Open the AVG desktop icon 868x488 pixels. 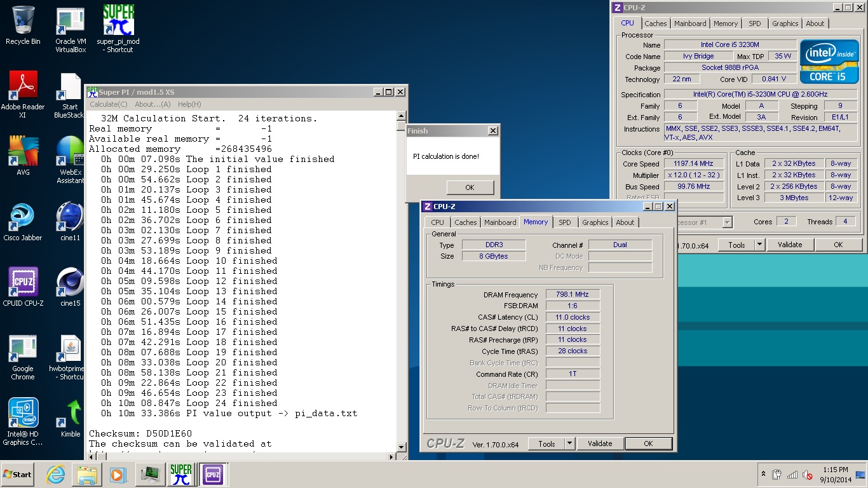point(23,155)
